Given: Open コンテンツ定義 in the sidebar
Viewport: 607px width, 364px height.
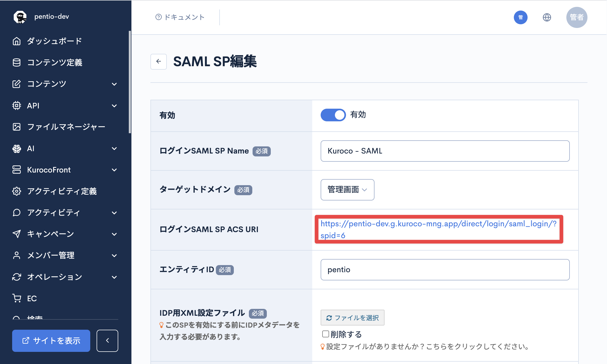Looking at the screenshot, I should [55, 63].
